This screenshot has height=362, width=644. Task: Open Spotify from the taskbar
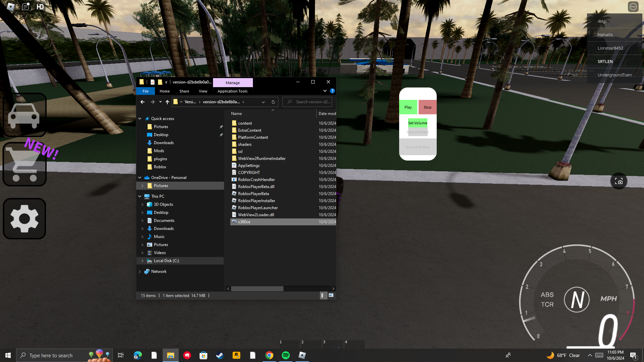click(x=286, y=355)
